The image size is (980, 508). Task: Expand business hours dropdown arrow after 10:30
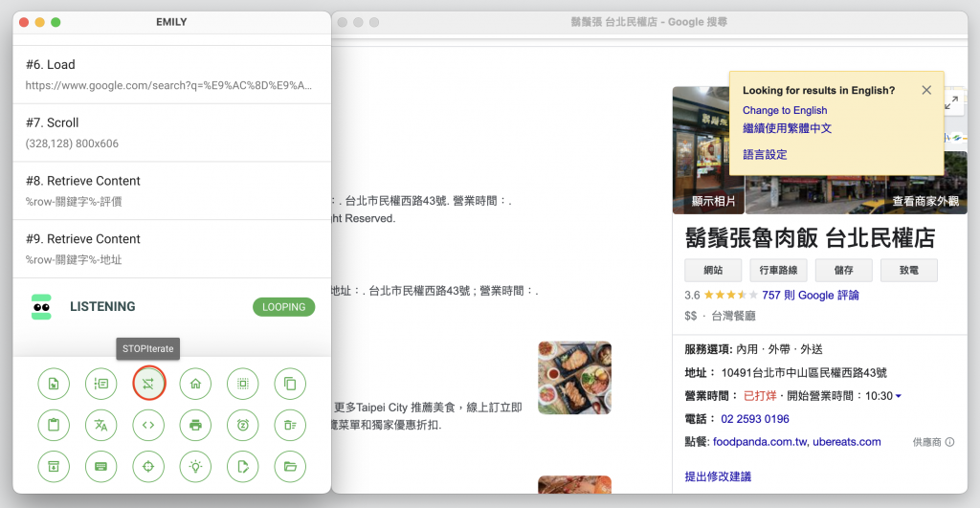[898, 396]
